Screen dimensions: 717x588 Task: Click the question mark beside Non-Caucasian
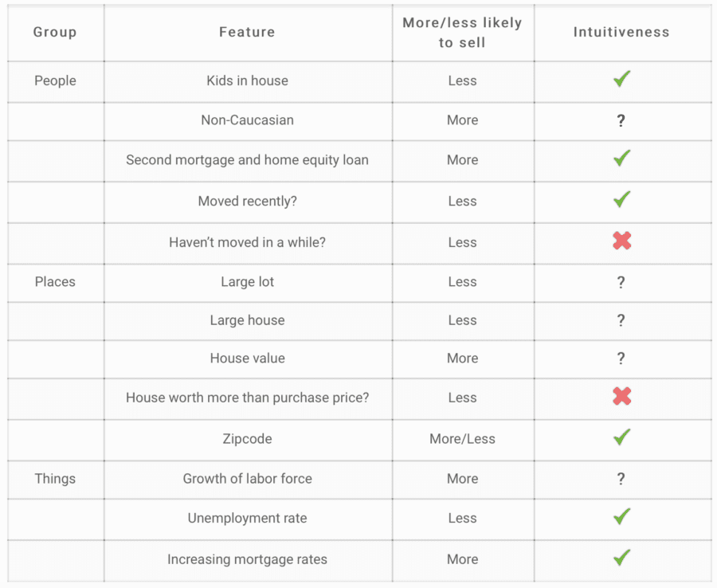click(621, 121)
